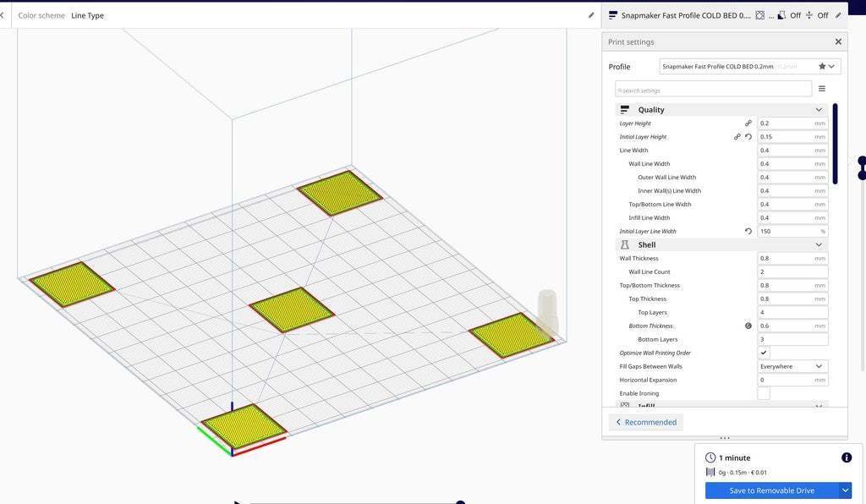
Task: Collapse the Shell section
Action: (x=819, y=244)
